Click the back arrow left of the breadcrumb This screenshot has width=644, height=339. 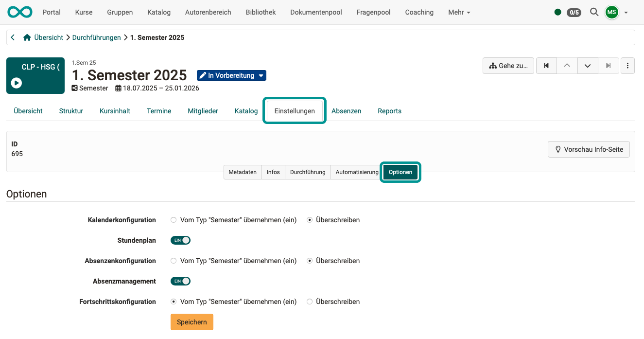click(13, 37)
